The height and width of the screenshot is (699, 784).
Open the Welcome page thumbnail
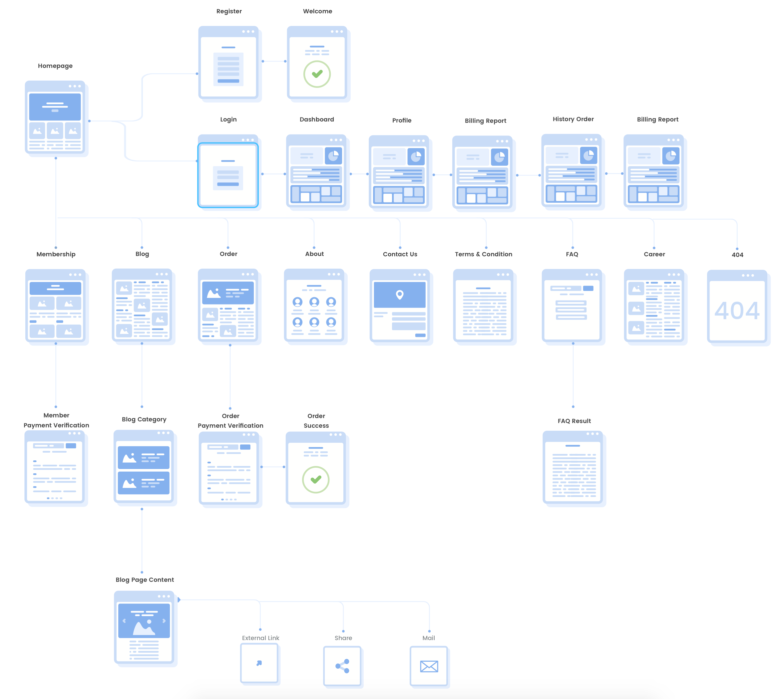[x=317, y=63]
